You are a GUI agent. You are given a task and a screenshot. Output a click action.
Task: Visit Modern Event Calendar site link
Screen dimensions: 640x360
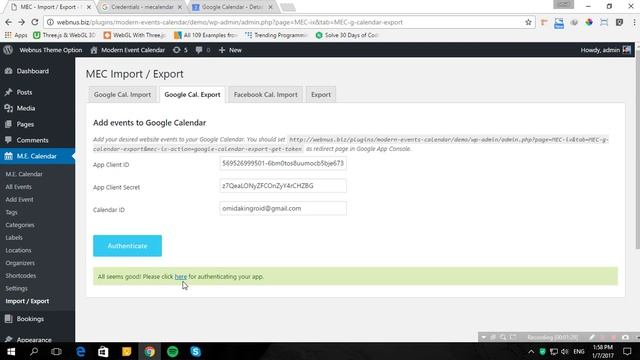pyautogui.click(x=128, y=50)
